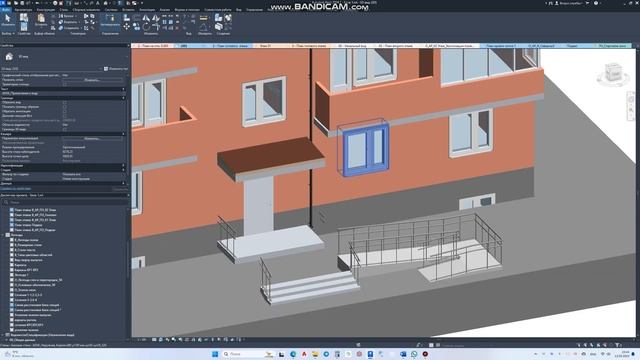Switch to the View ribbon tab
Image resolution: width=640 pixels, height=360 pixels.
coord(238,9)
